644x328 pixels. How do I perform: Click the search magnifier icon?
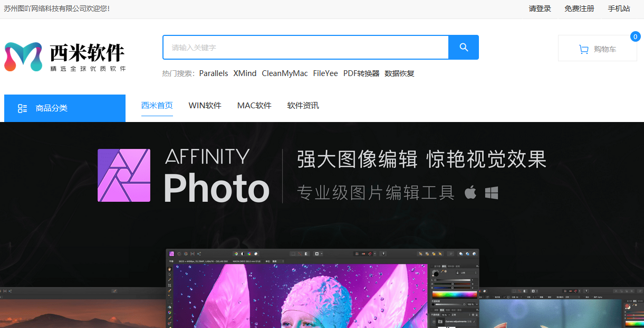463,47
